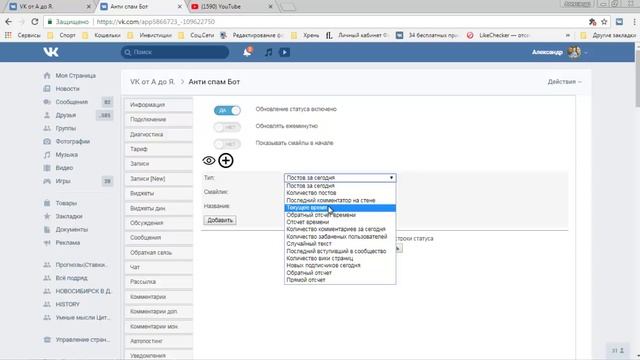Select Количество вики страниц option

(340, 258)
